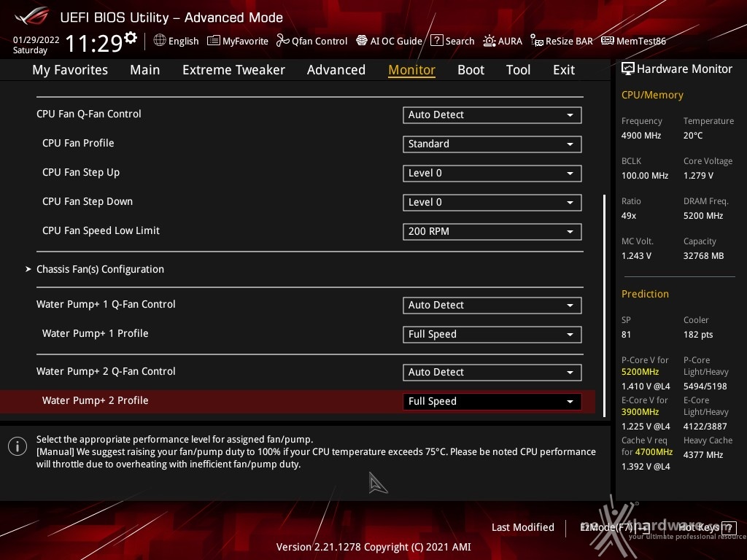Click the Version 2.21.1278 copyright text
The image size is (747, 560).
pos(373,547)
